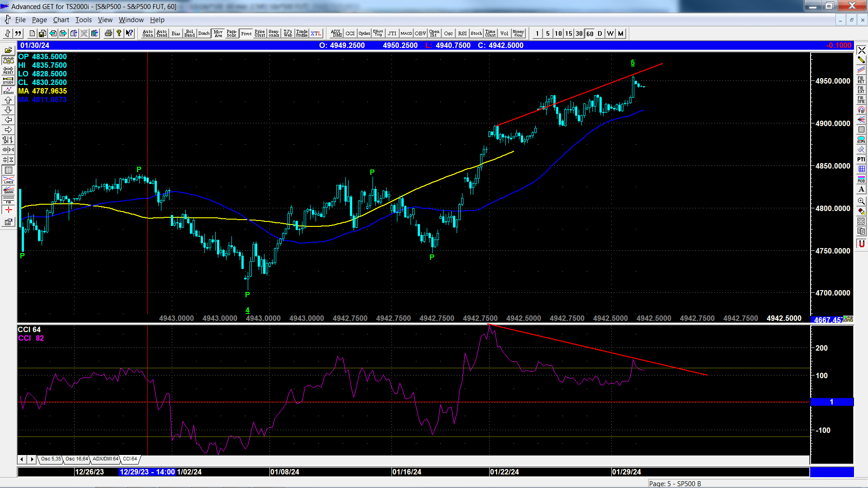Click the right arrow in left sidebar

click(x=9, y=130)
